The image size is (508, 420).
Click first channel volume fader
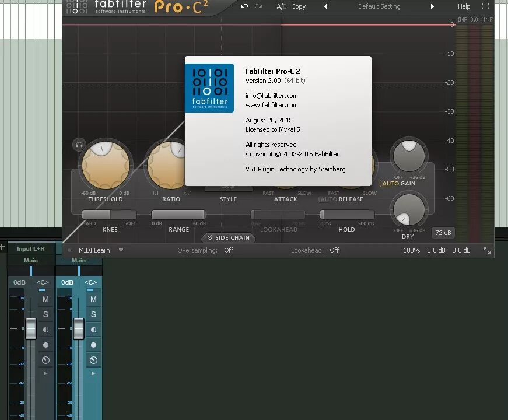tap(31, 328)
